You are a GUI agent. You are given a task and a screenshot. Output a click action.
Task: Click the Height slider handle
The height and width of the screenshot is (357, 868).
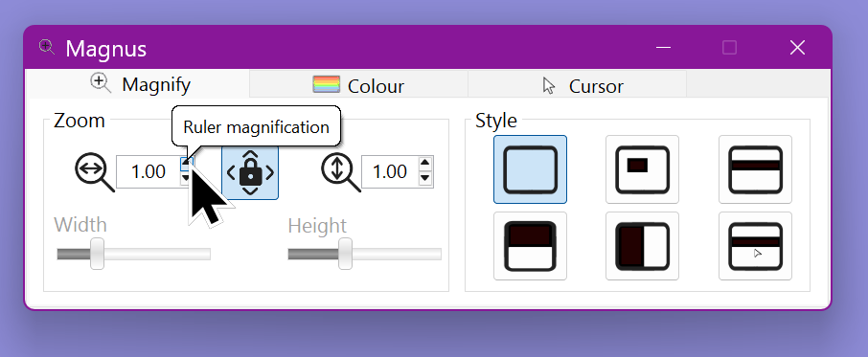[345, 254]
